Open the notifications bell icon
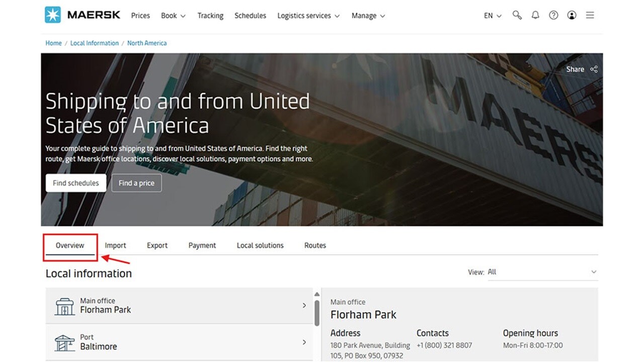Viewport: 644px width, 362px height. pyautogui.click(x=535, y=15)
